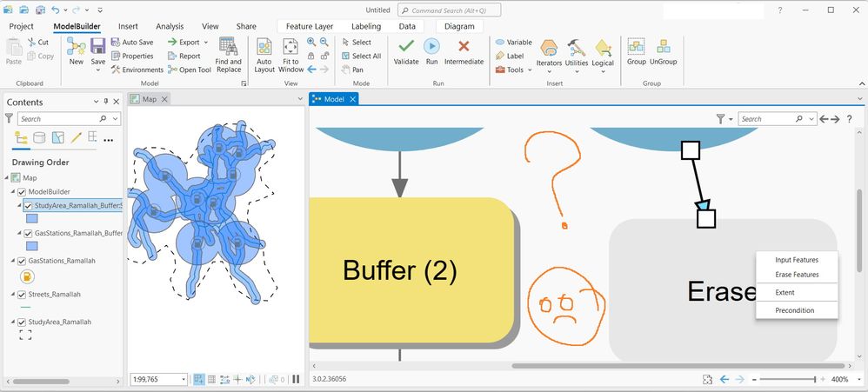Click the blue symbol swatch under StudyArea_Ramallah_Buffer
The image size is (868, 392).
tap(32, 218)
